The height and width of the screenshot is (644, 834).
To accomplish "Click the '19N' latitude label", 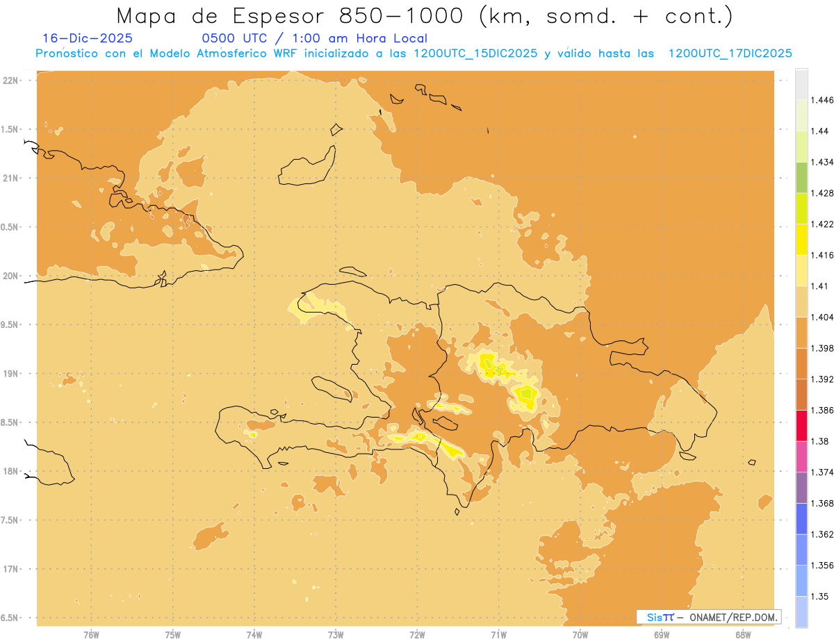I will pyautogui.click(x=10, y=373).
